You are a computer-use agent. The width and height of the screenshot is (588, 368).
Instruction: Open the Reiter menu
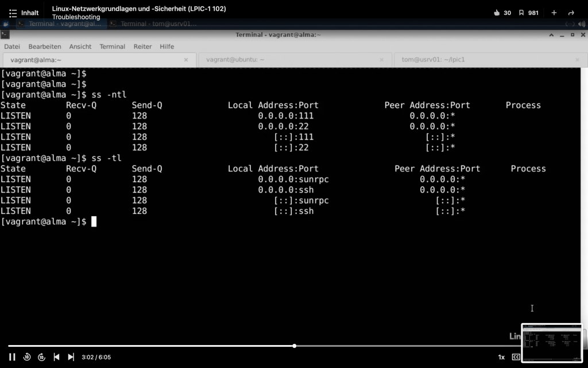point(142,47)
